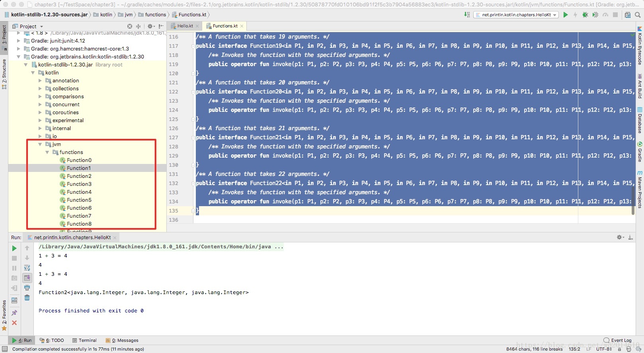644x353 pixels.
Task: Click the Functions.kt breadcrumb in navigation bar
Action: (x=189, y=15)
